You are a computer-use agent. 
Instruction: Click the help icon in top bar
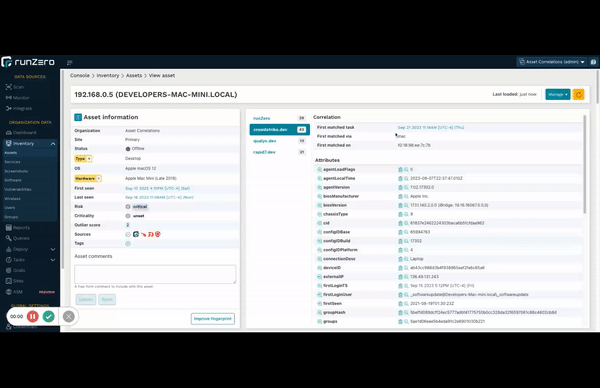click(593, 62)
